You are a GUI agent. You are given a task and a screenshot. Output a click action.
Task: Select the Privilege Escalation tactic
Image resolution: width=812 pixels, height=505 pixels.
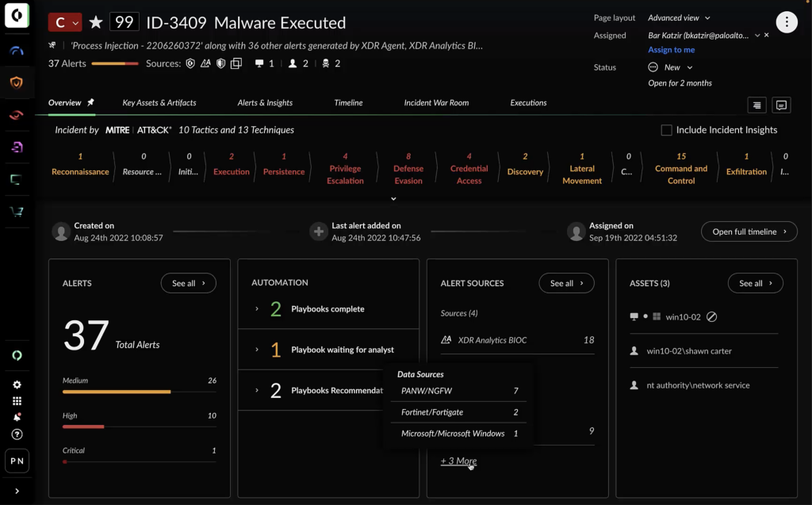pos(345,169)
